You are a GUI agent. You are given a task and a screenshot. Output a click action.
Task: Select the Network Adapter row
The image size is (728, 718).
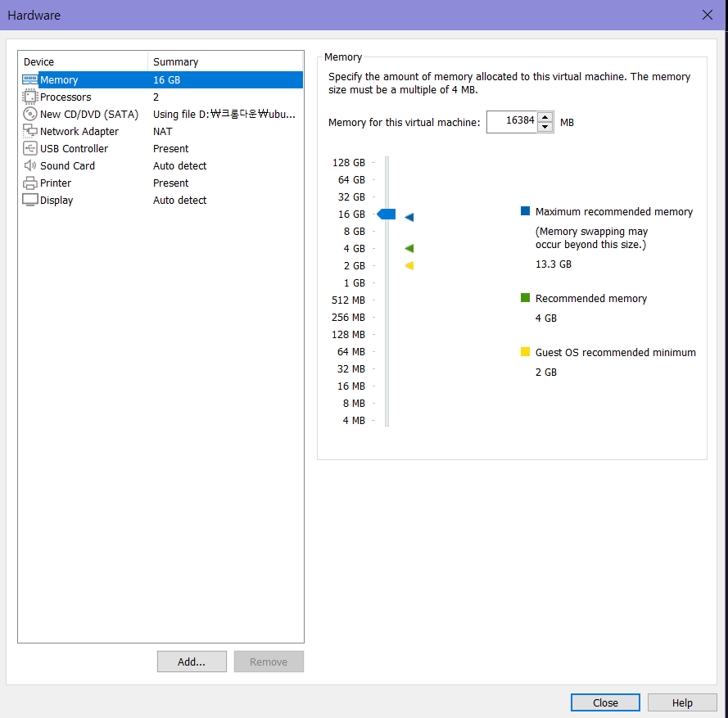162,131
